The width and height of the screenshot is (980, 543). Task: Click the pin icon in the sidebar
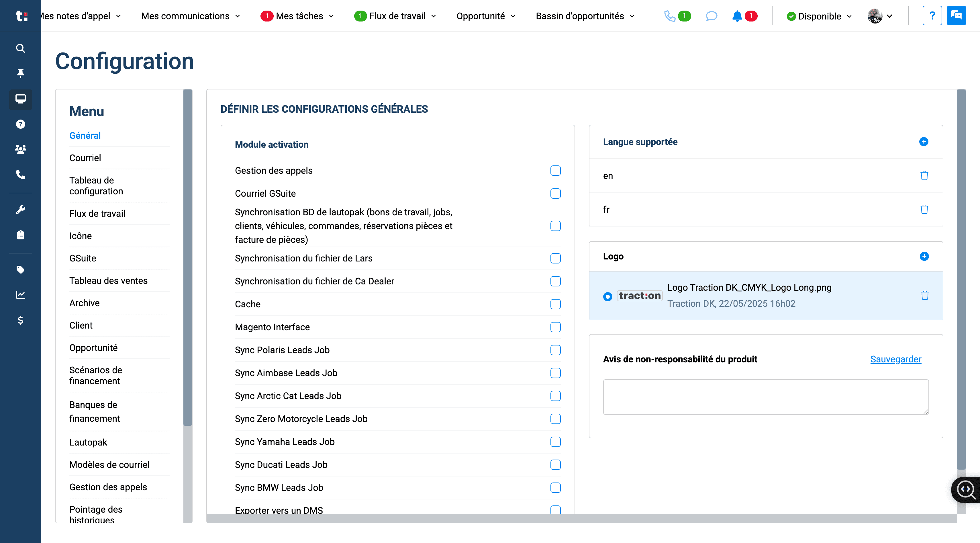point(21,73)
